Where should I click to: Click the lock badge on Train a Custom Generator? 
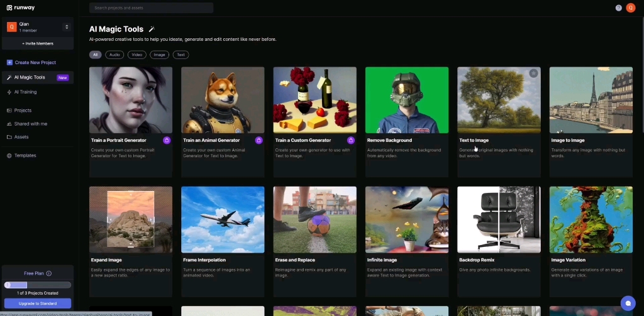350,141
